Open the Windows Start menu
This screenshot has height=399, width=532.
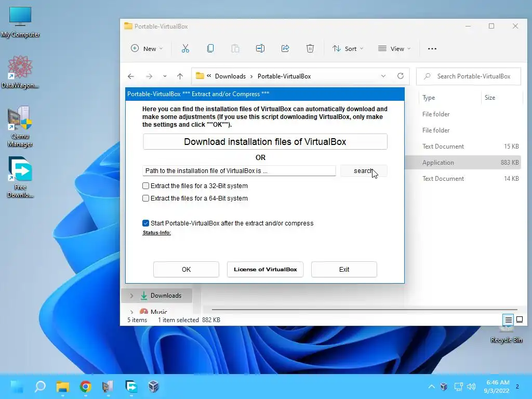pos(17,387)
